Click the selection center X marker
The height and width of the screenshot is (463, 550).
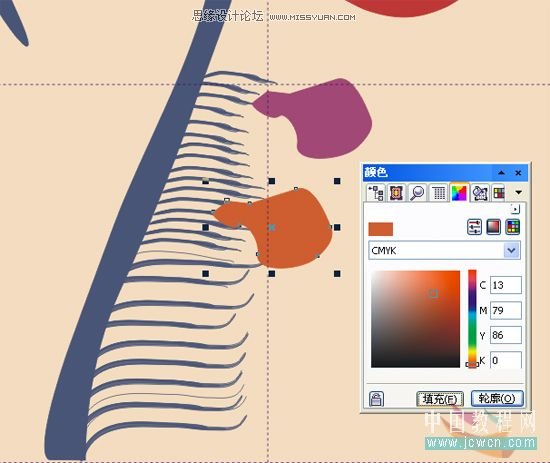[x=271, y=227]
